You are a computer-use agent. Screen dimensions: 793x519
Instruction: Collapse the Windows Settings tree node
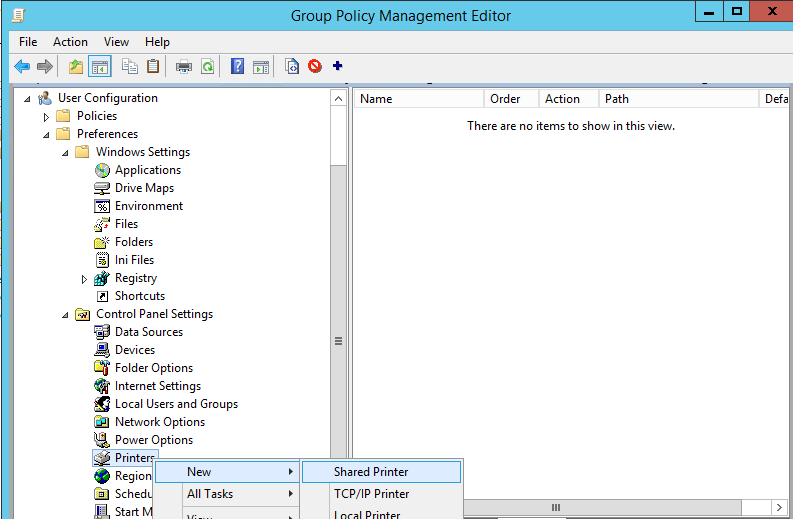pos(65,153)
